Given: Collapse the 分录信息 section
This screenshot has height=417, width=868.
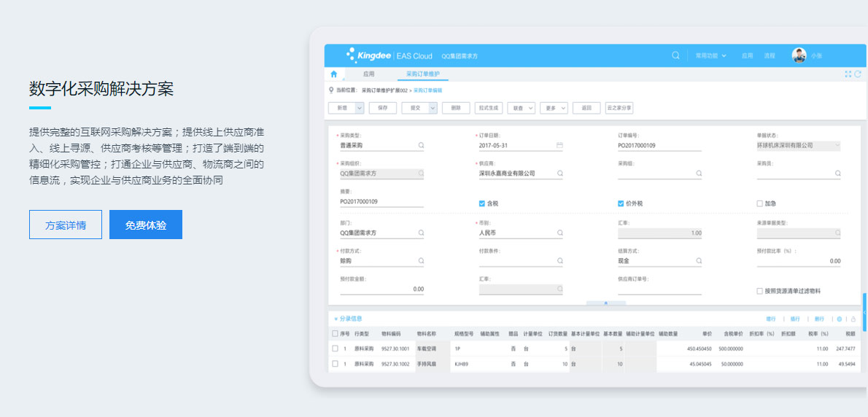Looking at the screenshot, I should tap(336, 319).
